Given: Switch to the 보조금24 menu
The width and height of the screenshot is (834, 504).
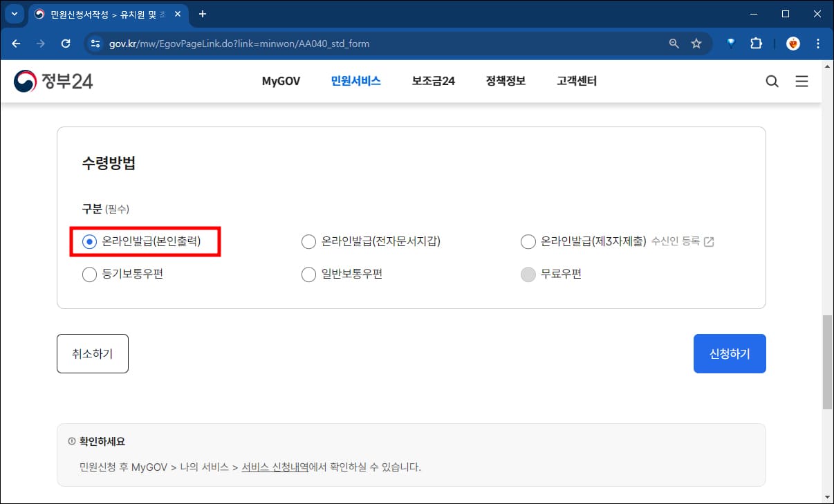Looking at the screenshot, I should coord(432,81).
